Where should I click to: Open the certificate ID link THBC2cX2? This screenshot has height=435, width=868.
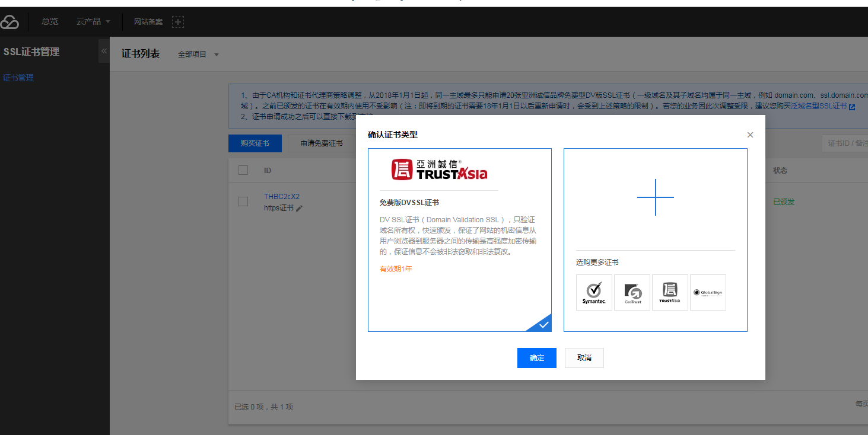(282, 197)
